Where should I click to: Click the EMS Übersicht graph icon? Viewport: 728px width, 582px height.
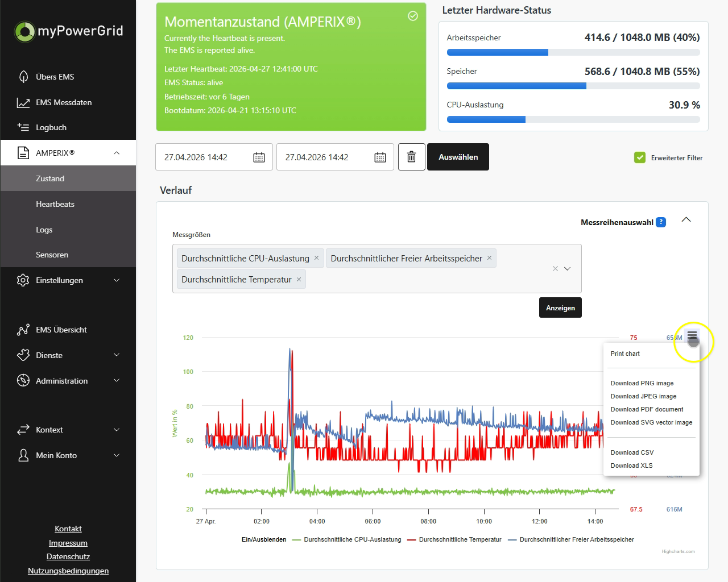(x=23, y=330)
